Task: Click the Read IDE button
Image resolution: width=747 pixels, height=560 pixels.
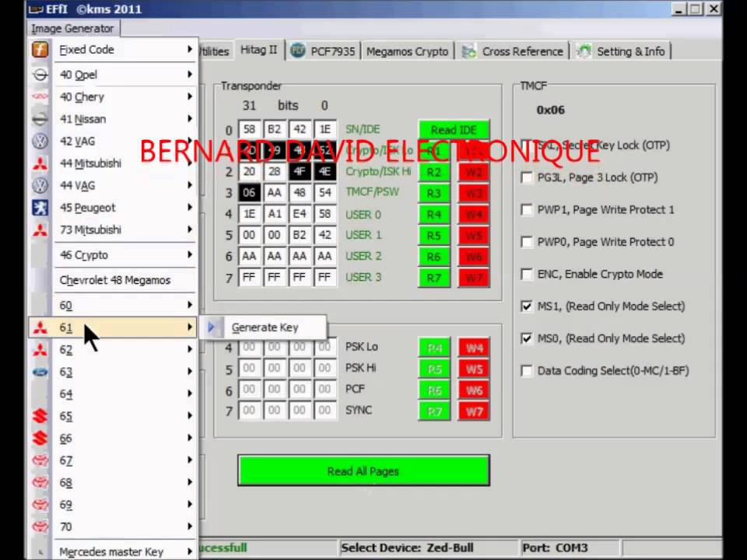Action: pyautogui.click(x=454, y=130)
